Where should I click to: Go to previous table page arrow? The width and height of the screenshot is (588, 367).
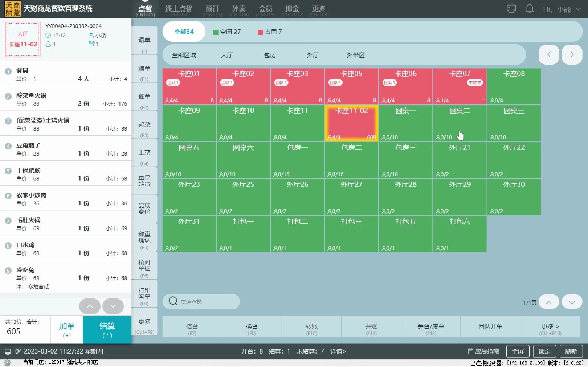(548, 54)
